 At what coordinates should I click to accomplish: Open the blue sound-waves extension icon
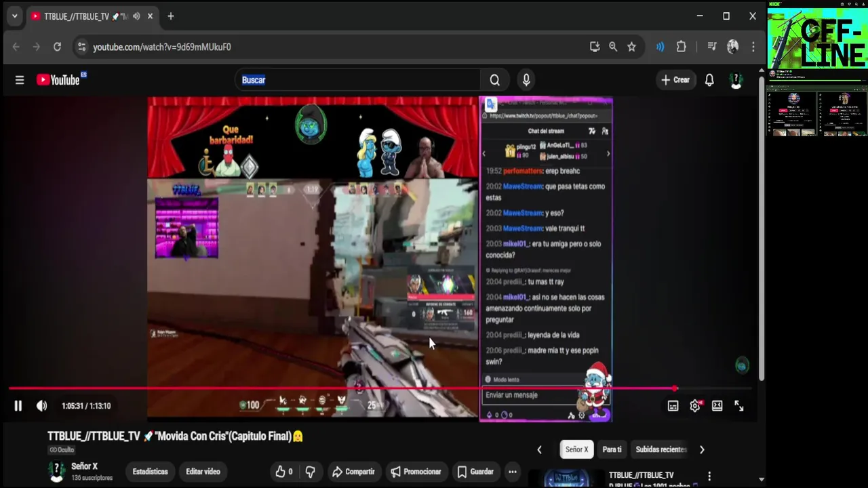click(660, 47)
